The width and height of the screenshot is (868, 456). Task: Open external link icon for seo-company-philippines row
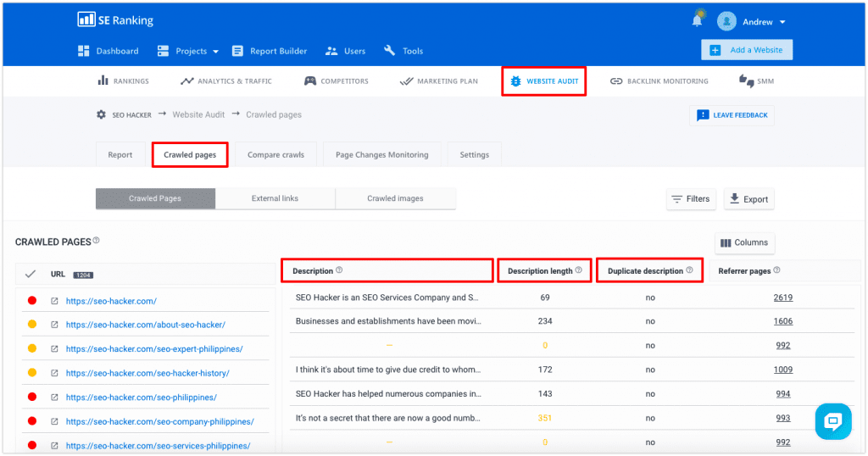pos(54,421)
